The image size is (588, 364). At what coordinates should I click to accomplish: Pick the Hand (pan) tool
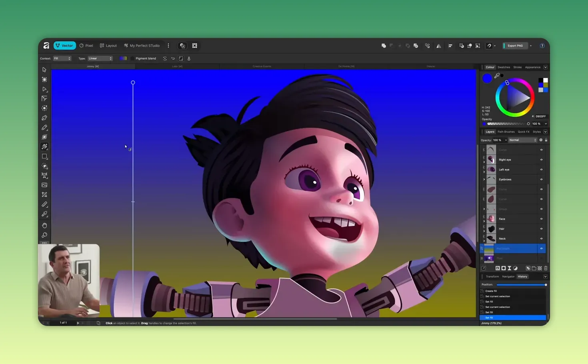click(44, 226)
